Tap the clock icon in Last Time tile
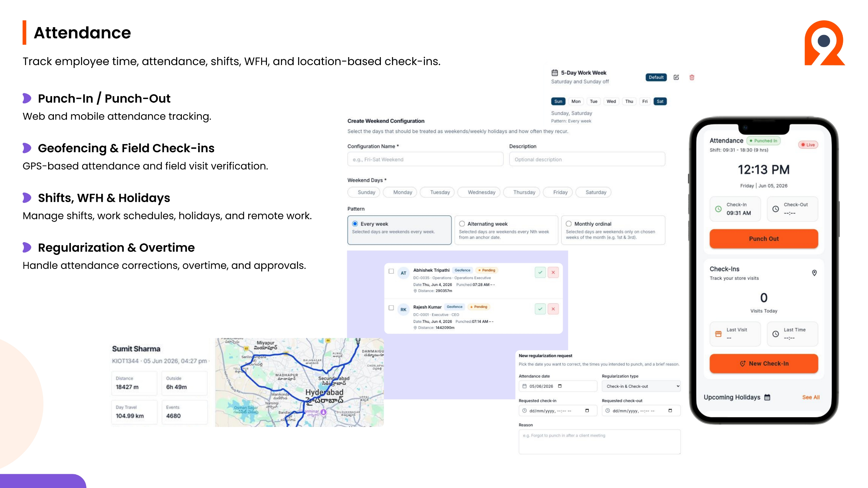This screenshot has width=868, height=488. [x=775, y=334]
